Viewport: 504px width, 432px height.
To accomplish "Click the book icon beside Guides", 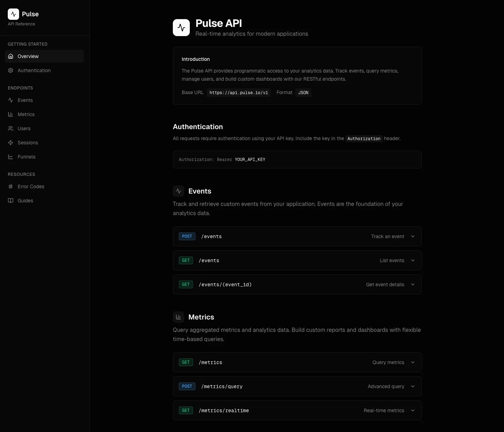I will 11,201.
